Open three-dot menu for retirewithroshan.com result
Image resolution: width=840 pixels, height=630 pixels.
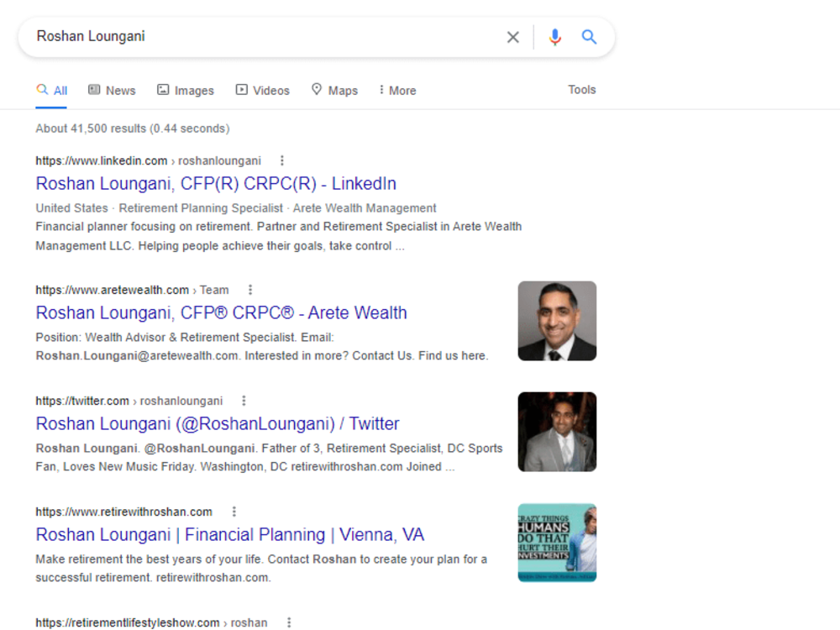[234, 512]
